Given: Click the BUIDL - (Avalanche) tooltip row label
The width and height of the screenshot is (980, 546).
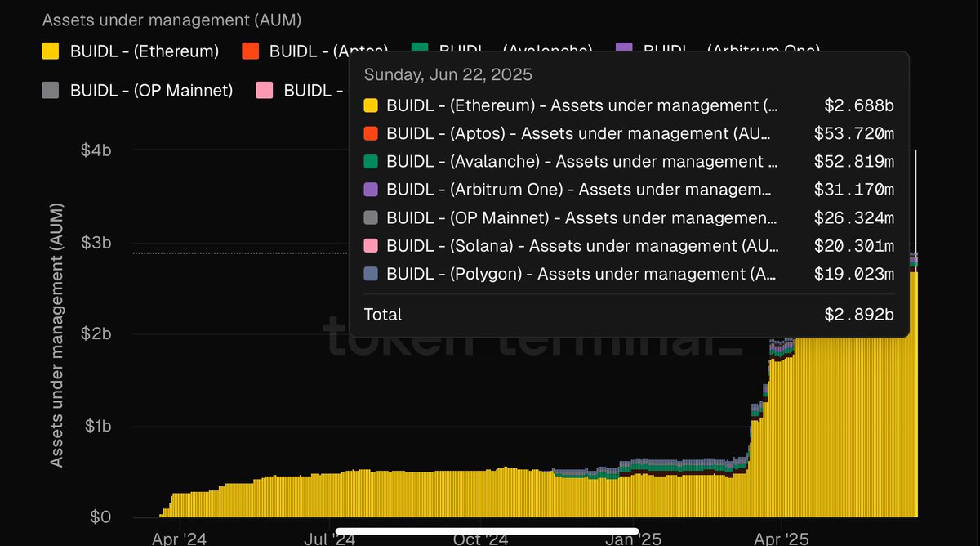Looking at the screenshot, I should tap(581, 161).
